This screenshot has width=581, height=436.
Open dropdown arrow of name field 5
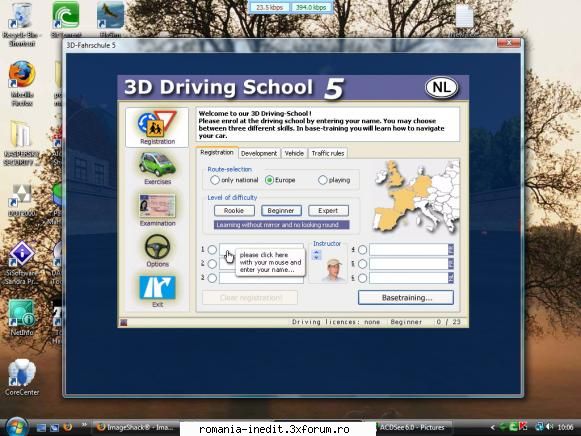451,263
